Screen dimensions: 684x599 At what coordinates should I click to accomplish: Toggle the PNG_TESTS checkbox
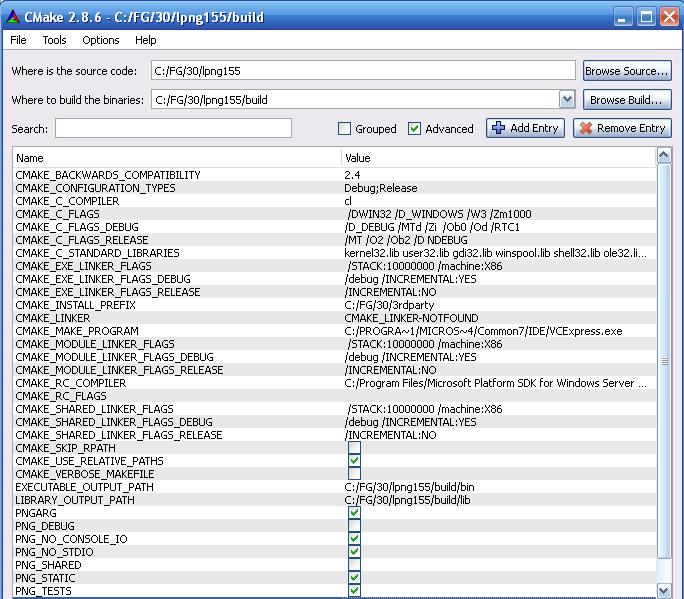[354, 591]
